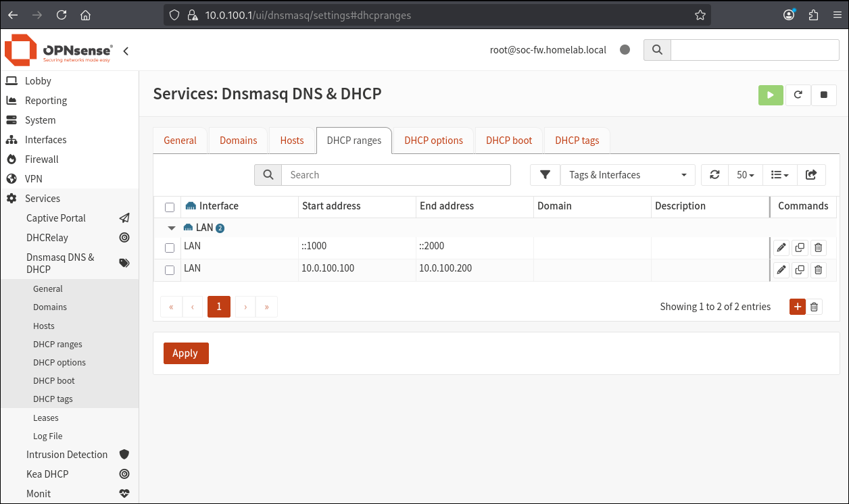This screenshot has height=504, width=849.
Task: Select all rows with header checkbox
Action: (x=170, y=207)
